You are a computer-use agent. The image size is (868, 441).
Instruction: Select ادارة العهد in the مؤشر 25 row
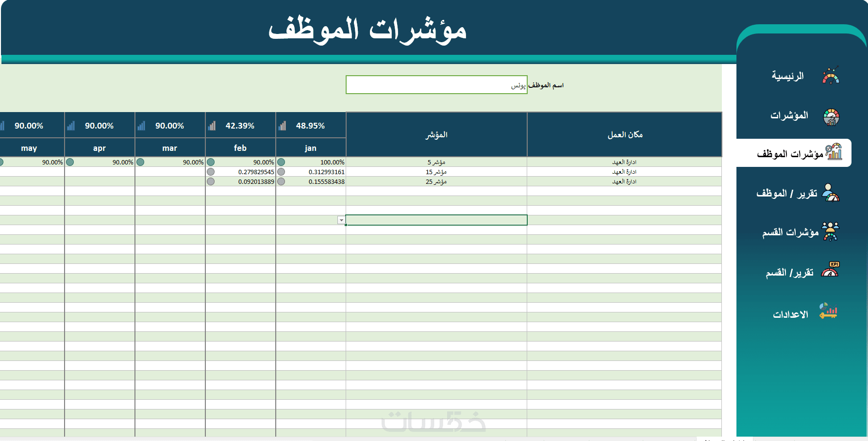point(625,181)
